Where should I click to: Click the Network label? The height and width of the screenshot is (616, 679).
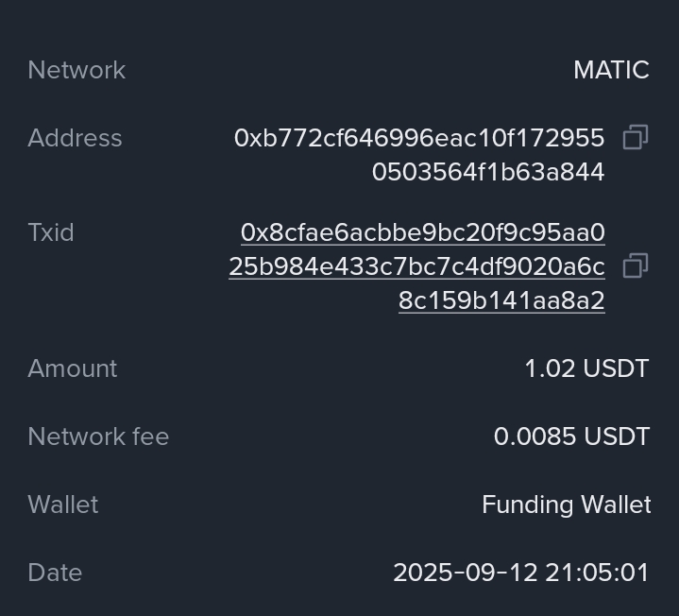[76, 70]
